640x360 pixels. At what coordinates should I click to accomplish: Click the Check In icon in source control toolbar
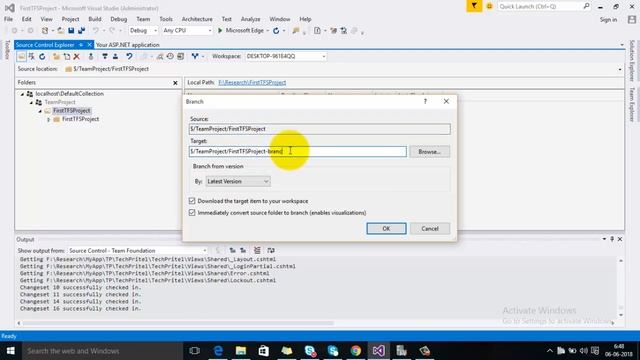(x=116, y=56)
